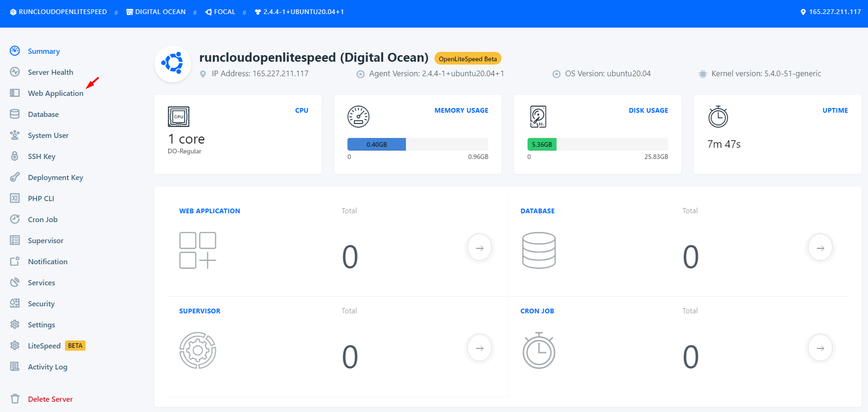The width and height of the screenshot is (868, 412).
Task: Click the Database card arrow button
Action: tap(820, 248)
